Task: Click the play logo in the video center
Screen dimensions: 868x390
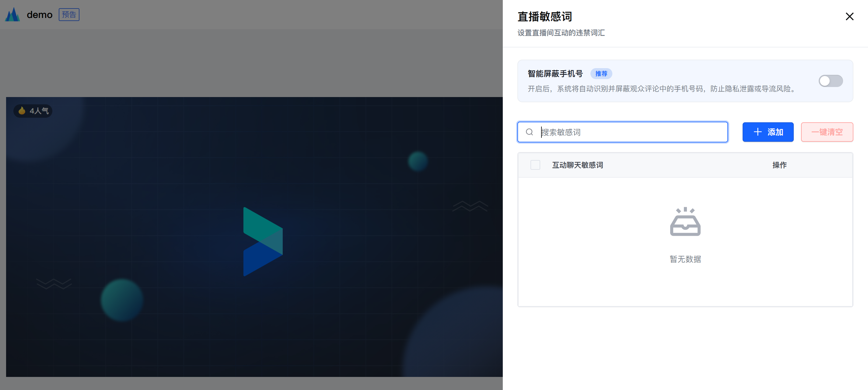Action: click(263, 242)
